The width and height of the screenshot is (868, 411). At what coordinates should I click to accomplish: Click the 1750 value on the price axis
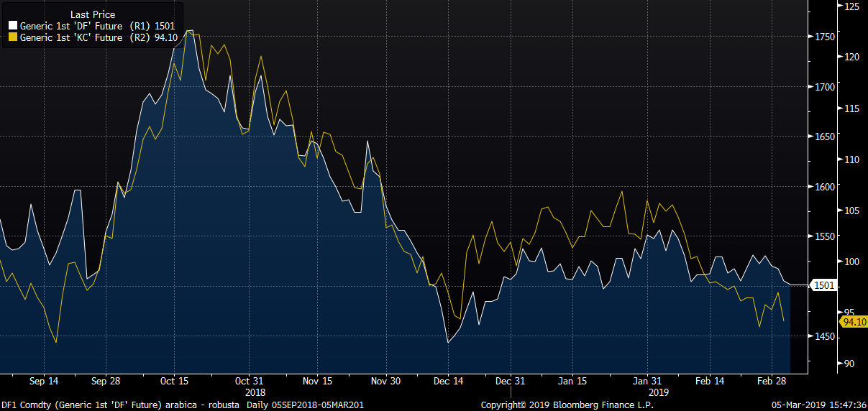pos(824,36)
